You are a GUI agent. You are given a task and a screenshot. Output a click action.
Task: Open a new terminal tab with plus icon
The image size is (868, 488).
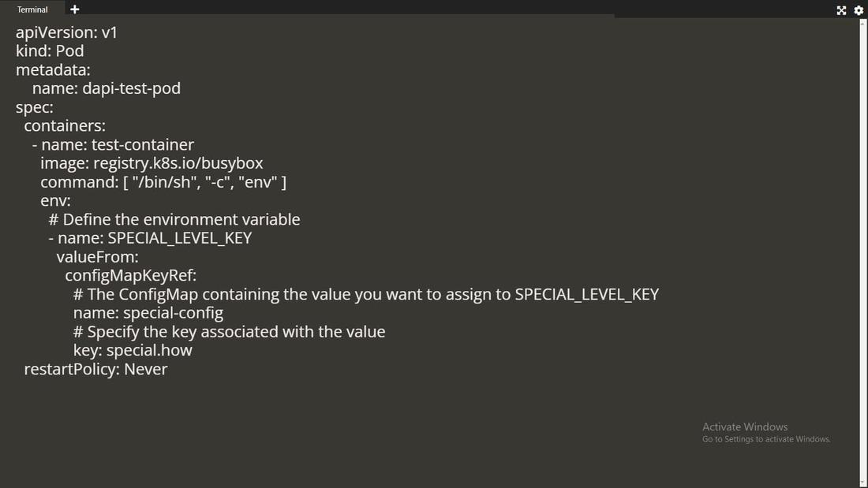click(x=74, y=9)
